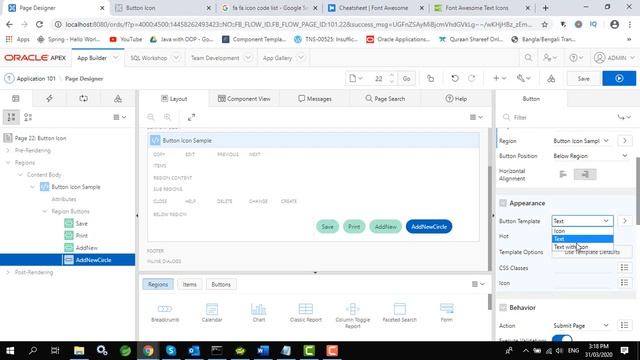Go to Region arrow button
Screen dimensions: 640x360
pos(624,140)
